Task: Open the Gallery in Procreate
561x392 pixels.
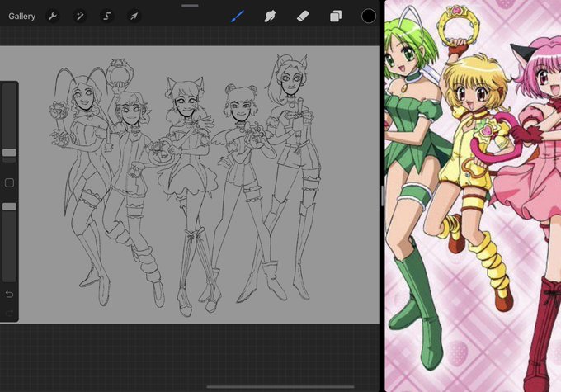Action: (x=21, y=17)
